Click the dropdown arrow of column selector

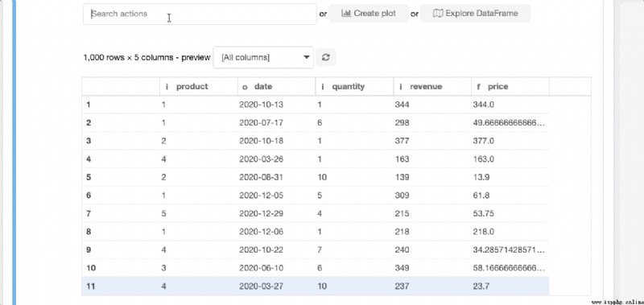[306, 57]
